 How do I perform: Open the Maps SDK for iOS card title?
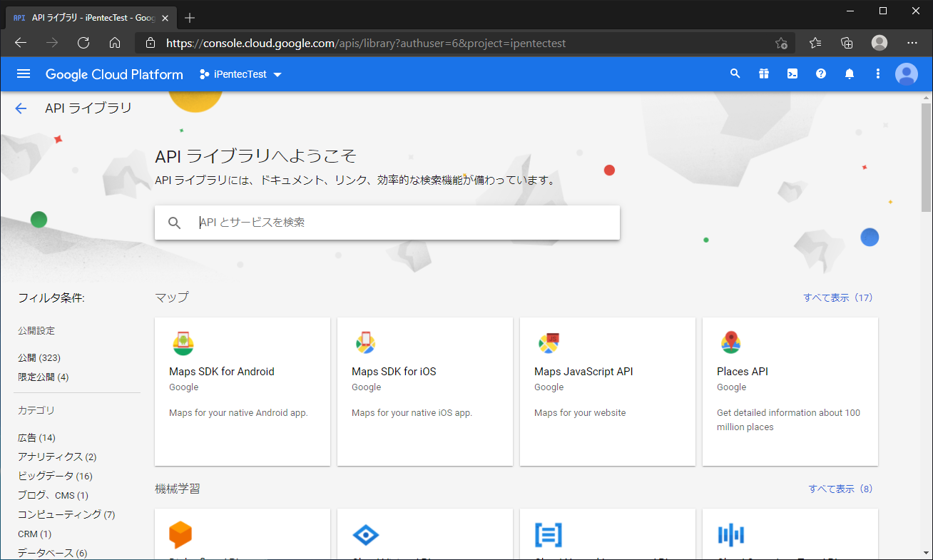click(394, 372)
